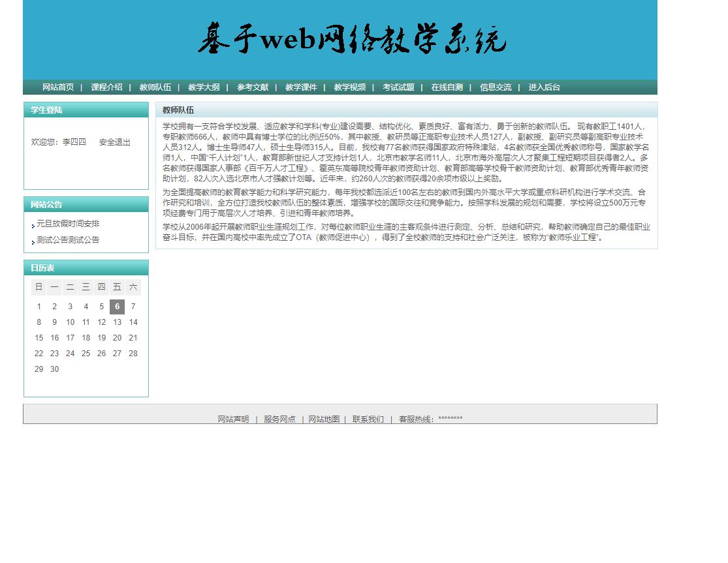Browse the 教学视频 section
The width and height of the screenshot is (728, 563).
pos(349,86)
